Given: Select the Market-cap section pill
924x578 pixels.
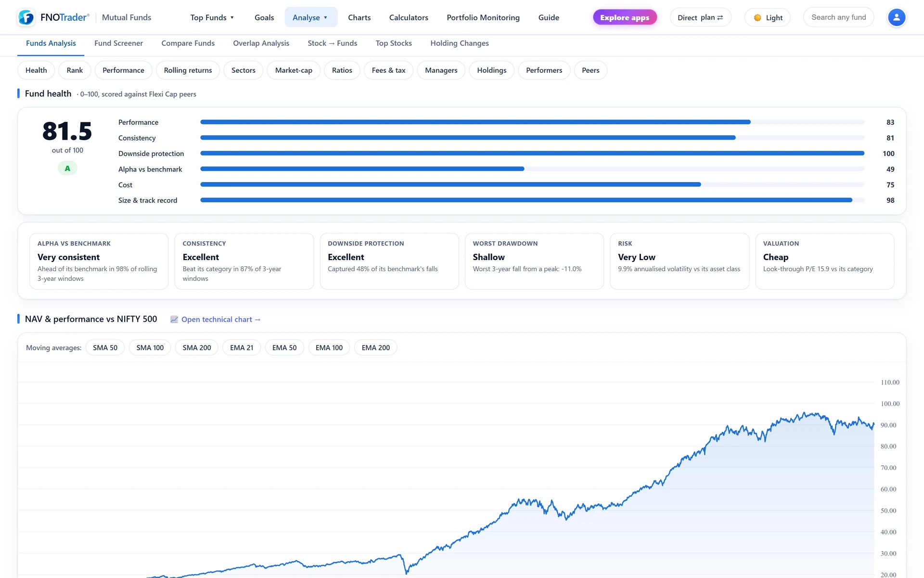Looking at the screenshot, I should click(x=294, y=70).
